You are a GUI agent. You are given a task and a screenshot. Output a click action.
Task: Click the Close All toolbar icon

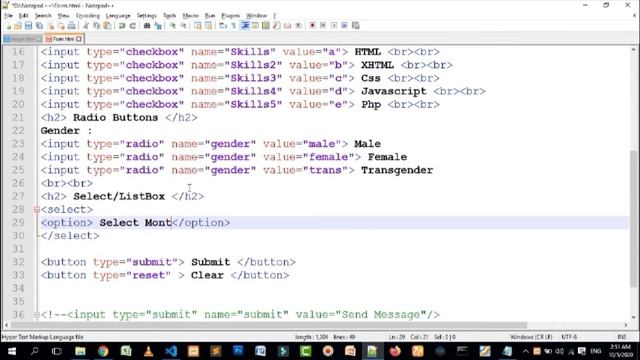(x=61, y=26)
